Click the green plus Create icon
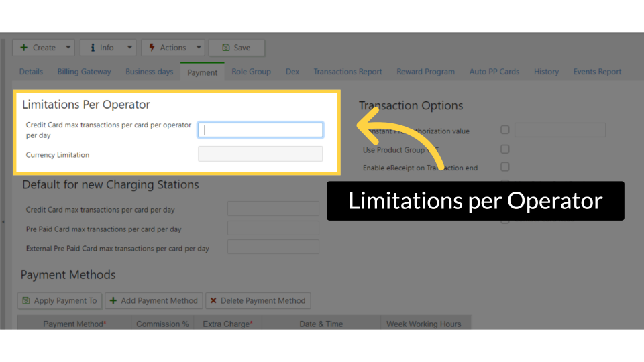The height and width of the screenshot is (362, 644). tap(24, 48)
